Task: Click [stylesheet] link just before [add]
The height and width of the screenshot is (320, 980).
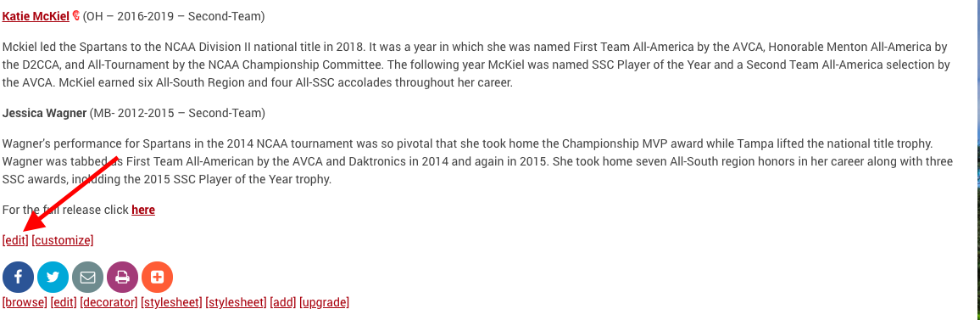Action: (x=237, y=302)
